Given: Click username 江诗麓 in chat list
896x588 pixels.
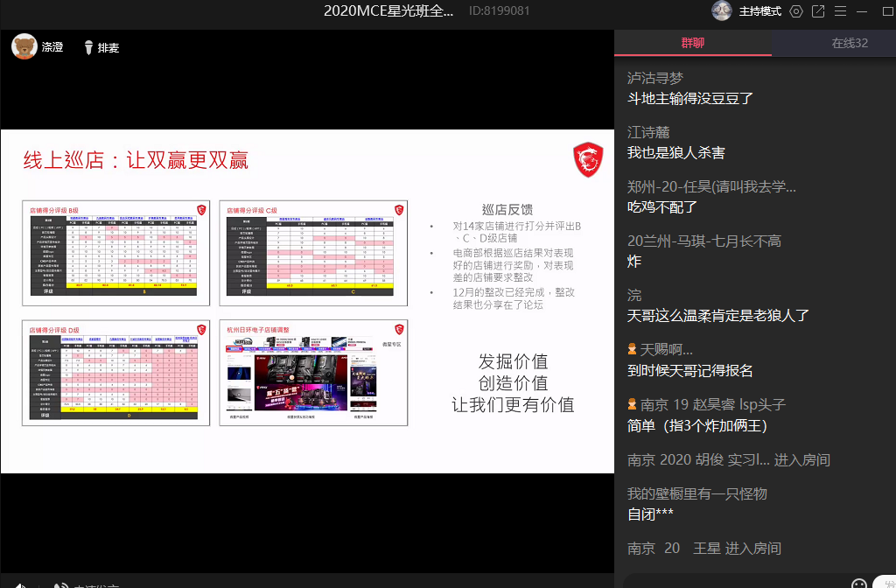Looking at the screenshot, I should pos(648,132).
